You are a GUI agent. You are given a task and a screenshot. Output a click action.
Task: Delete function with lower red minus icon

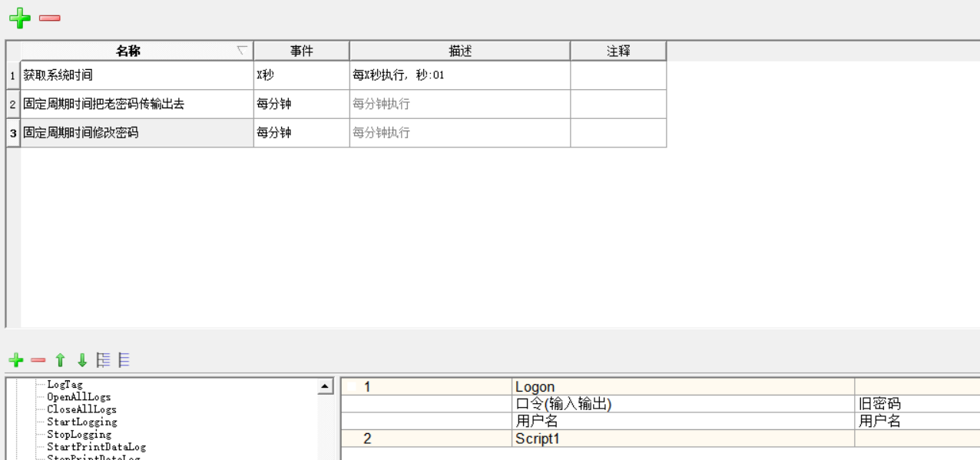pyautogui.click(x=38, y=360)
